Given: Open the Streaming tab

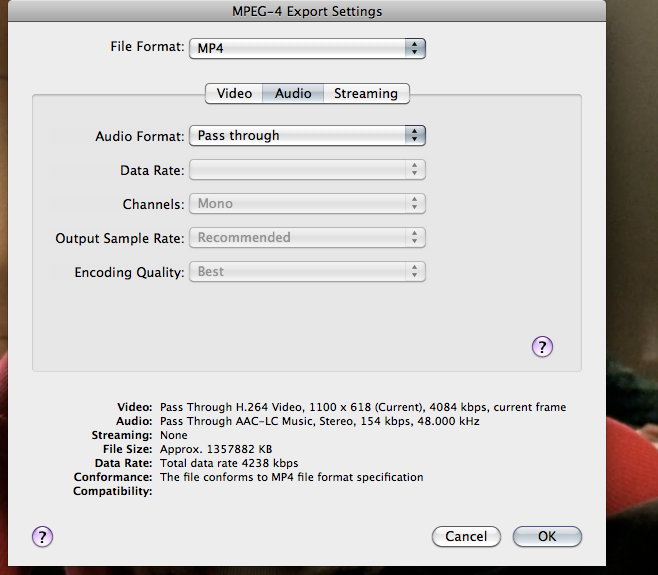Looking at the screenshot, I should tap(366, 93).
